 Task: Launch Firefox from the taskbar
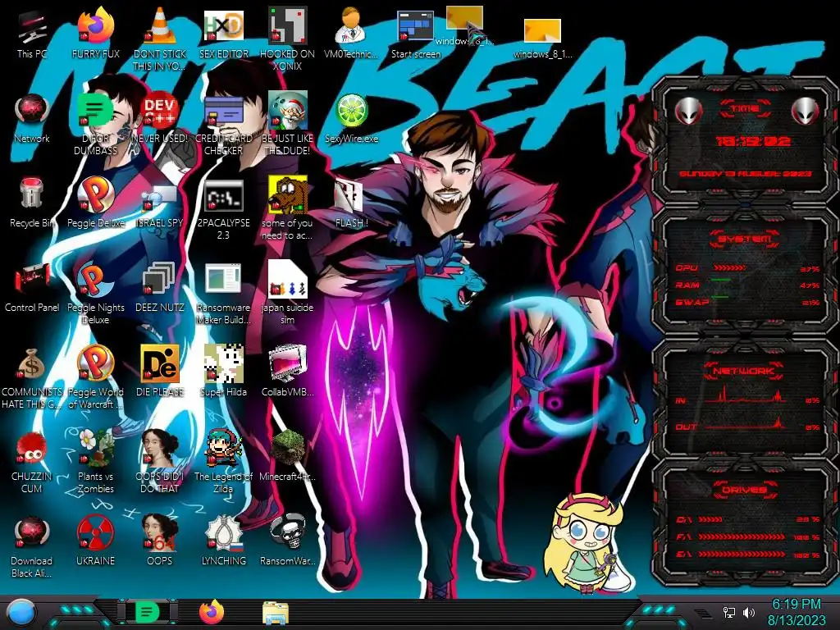[212, 612]
